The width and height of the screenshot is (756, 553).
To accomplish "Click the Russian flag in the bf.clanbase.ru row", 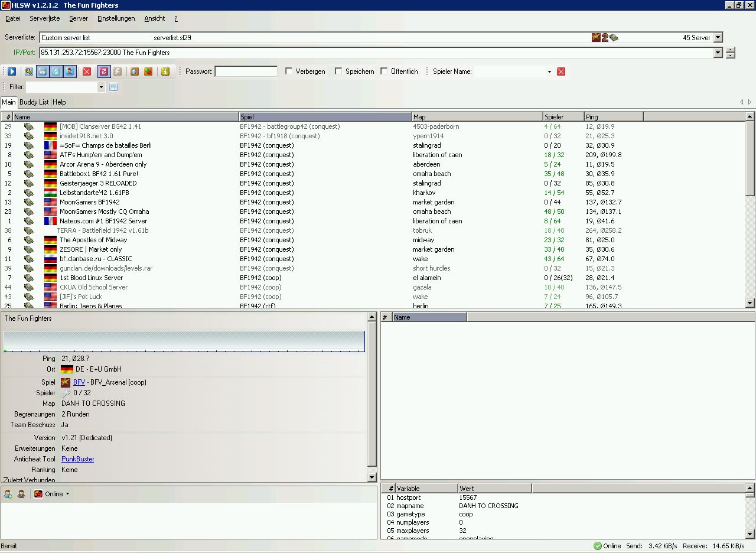I will coord(50,259).
